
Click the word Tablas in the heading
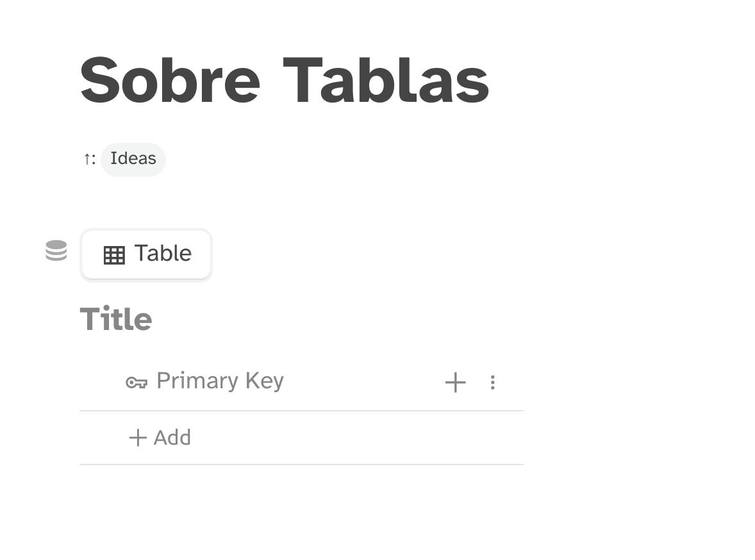pos(386,80)
